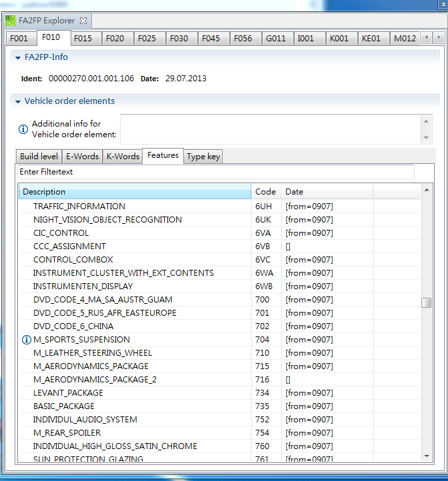The height and width of the screenshot is (481, 448).
Task: Click the info icon on M_SPORTS_SUSPENSION row
Action: click(27, 340)
